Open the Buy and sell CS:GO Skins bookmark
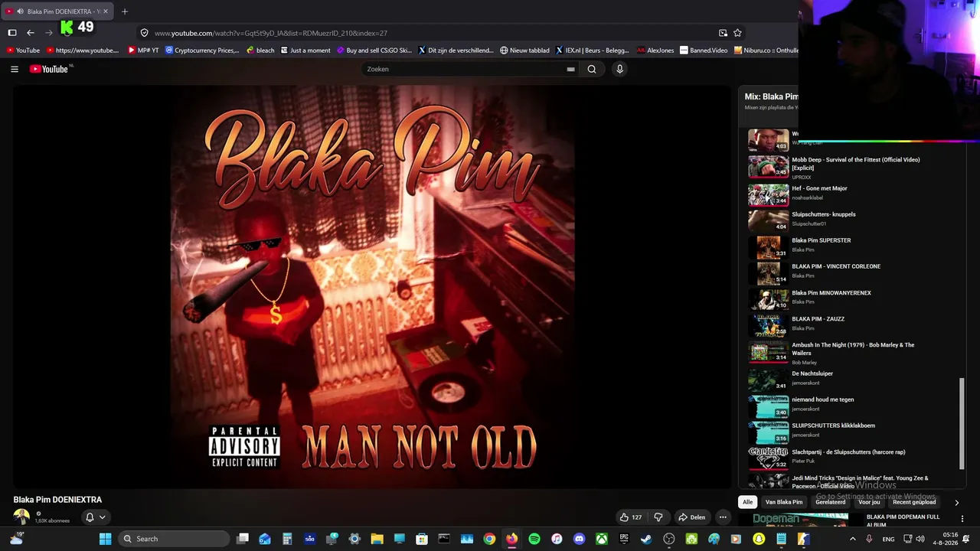The height and width of the screenshot is (551, 980). tap(374, 51)
